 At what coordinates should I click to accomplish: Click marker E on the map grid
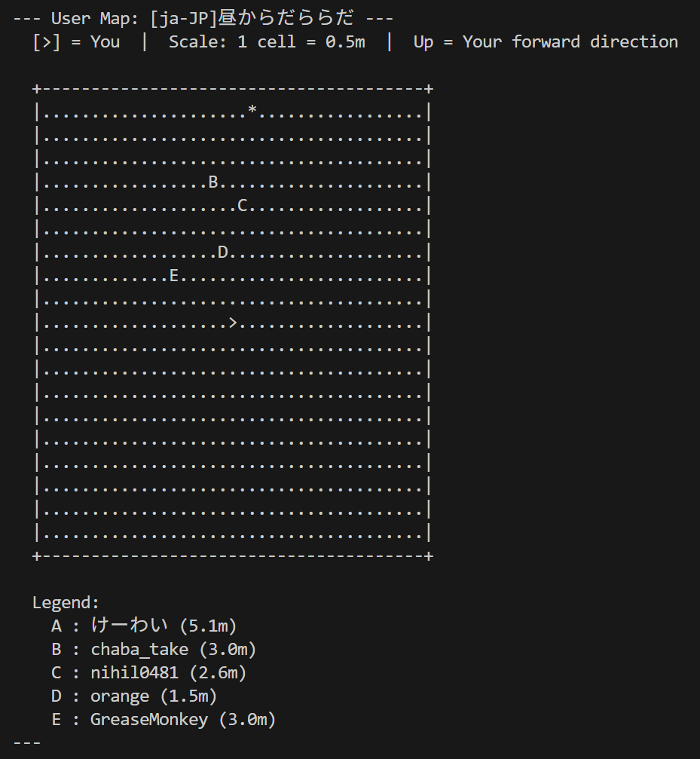pos(174,275)
